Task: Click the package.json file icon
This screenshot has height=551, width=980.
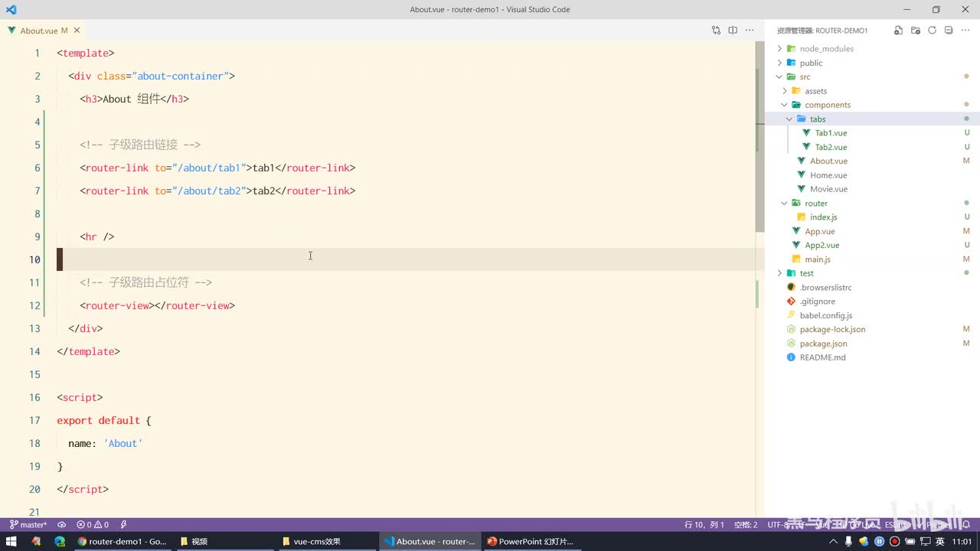Action: 792,344
